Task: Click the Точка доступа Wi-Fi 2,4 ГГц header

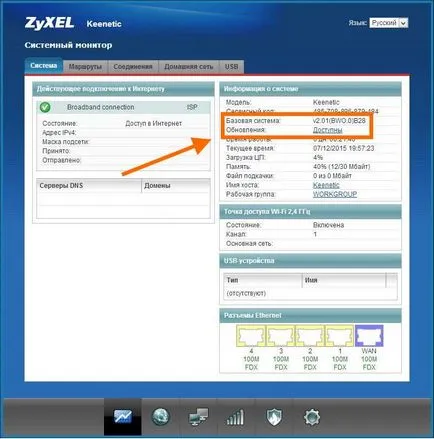Action: (310, 212)
